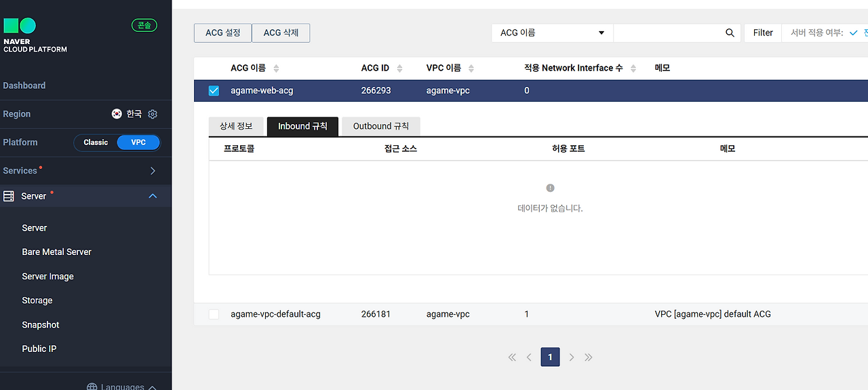
Task: Click agame-web-acg ACG name
Action: [262, 90]
